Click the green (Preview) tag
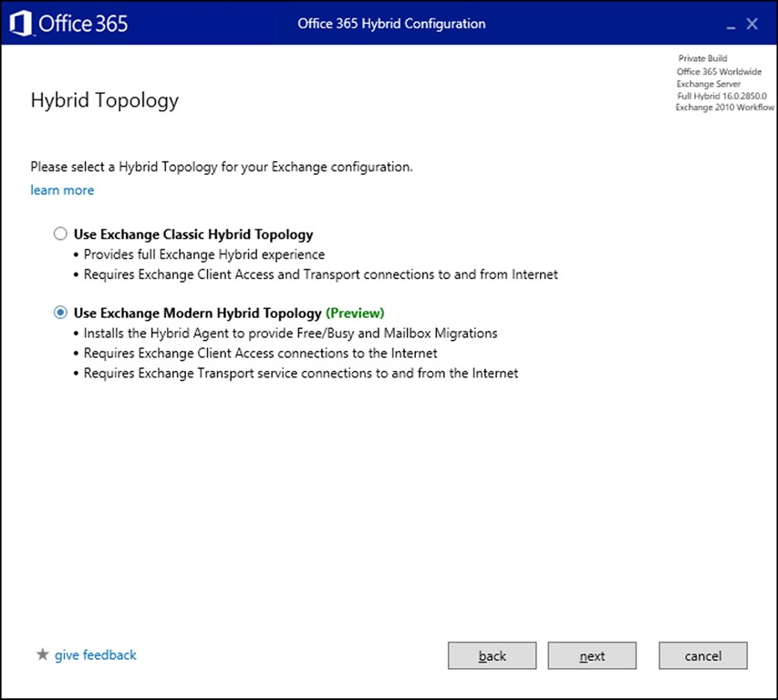 [356, 314]
